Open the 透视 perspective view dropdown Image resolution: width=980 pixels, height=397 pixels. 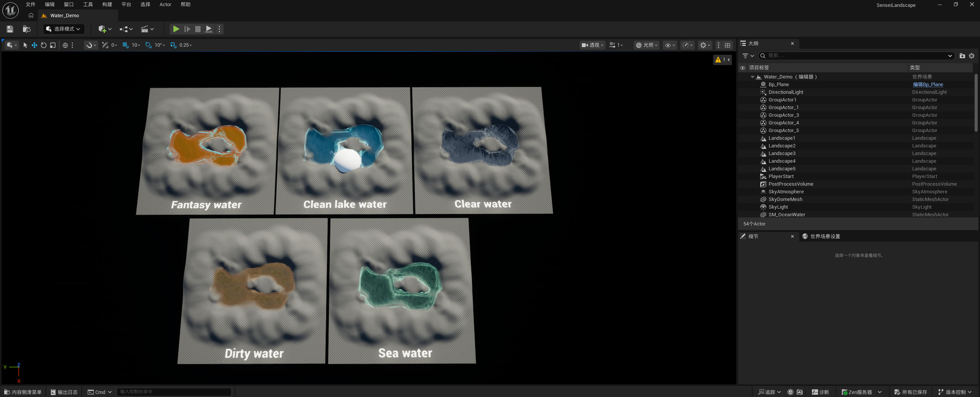pos(592,45)
